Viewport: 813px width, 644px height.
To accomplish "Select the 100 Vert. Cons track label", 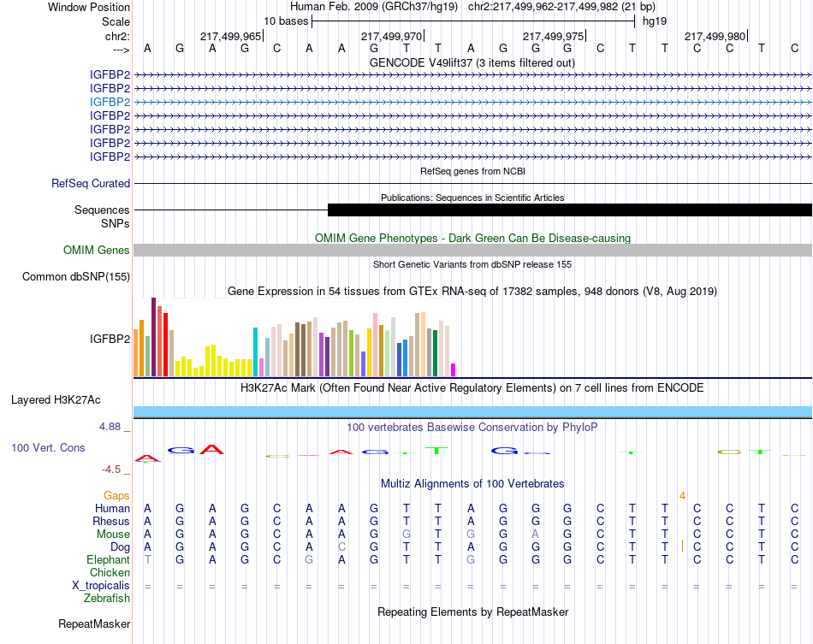I will pyautogui.click(x=49, y=448).
